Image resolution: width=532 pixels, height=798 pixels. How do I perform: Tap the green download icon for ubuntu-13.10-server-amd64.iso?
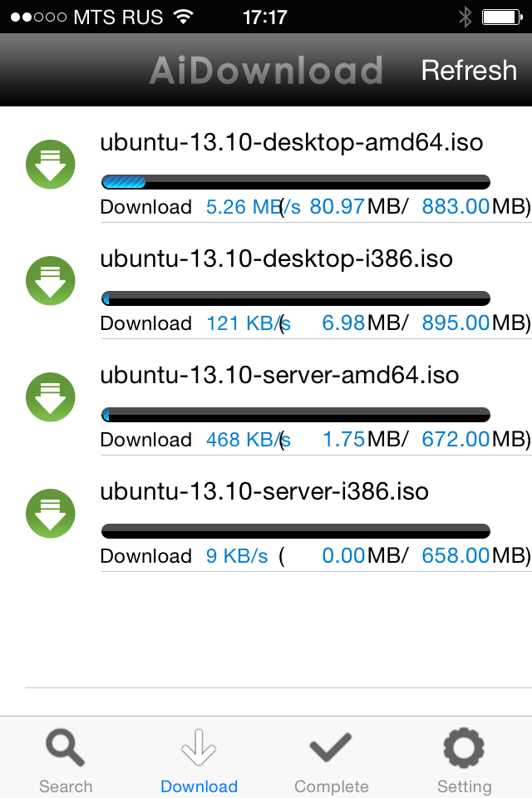52,396
